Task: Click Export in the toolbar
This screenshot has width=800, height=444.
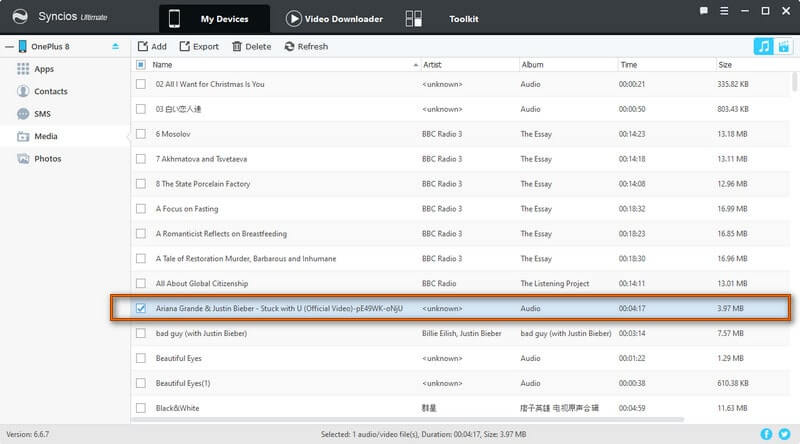Action: pyautogui.click(x=199, y=46)
